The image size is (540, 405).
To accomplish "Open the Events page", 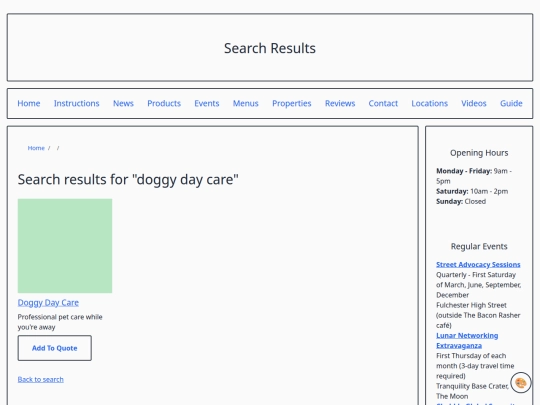I will click(207, 103).
